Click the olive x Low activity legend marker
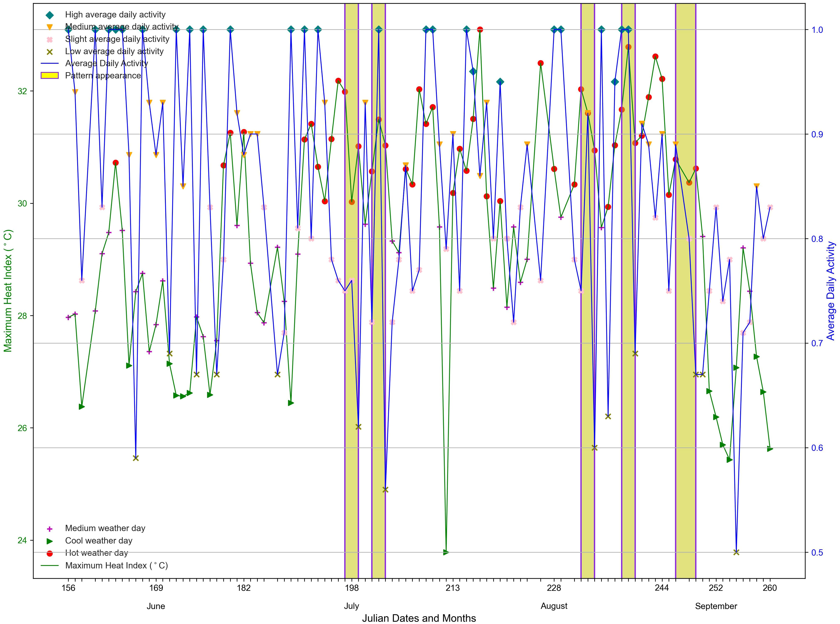Image resolution: width=840 pixels, height=624 pixels. click(x=50, y=51)
